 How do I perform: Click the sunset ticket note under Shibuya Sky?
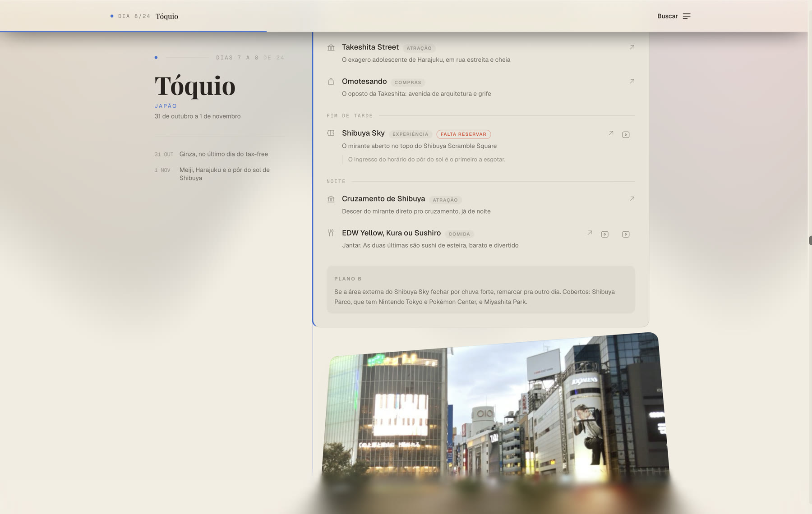[x=427, y=160]
